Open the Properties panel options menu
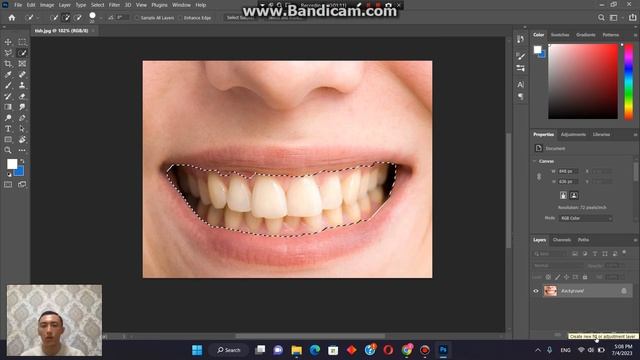Image resolution: width=640 pixels, height=360 pixels. tap(635, 135)
